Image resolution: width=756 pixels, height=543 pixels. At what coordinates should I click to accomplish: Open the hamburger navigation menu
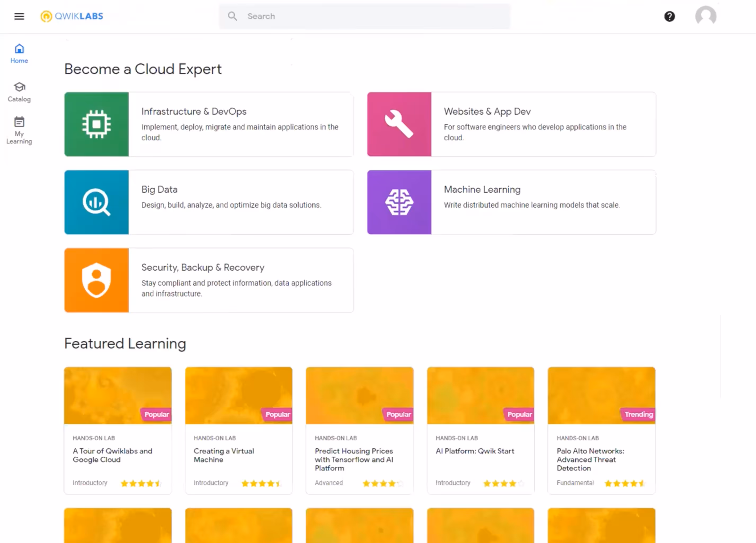pos(19,16)
